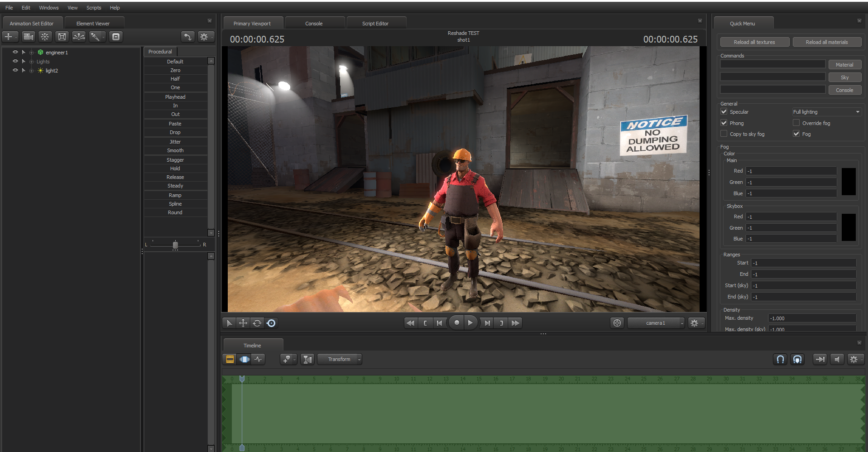Click the light burst icon in Animation Set toolbar
This screenshot has width=868, height=452.
coord(44,37)
